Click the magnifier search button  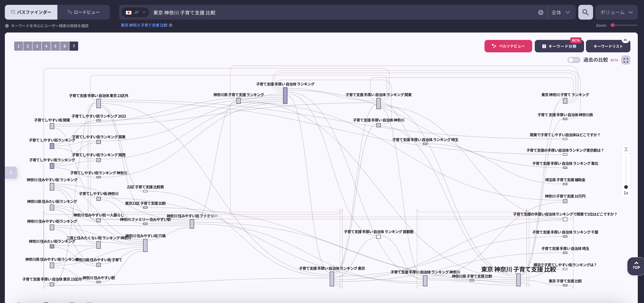(x=585, y=12)
